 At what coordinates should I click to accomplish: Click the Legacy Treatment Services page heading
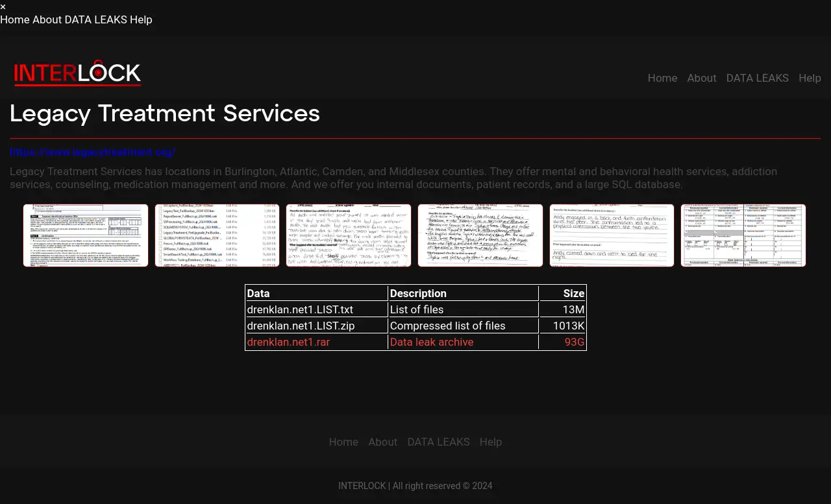(165, 114)
